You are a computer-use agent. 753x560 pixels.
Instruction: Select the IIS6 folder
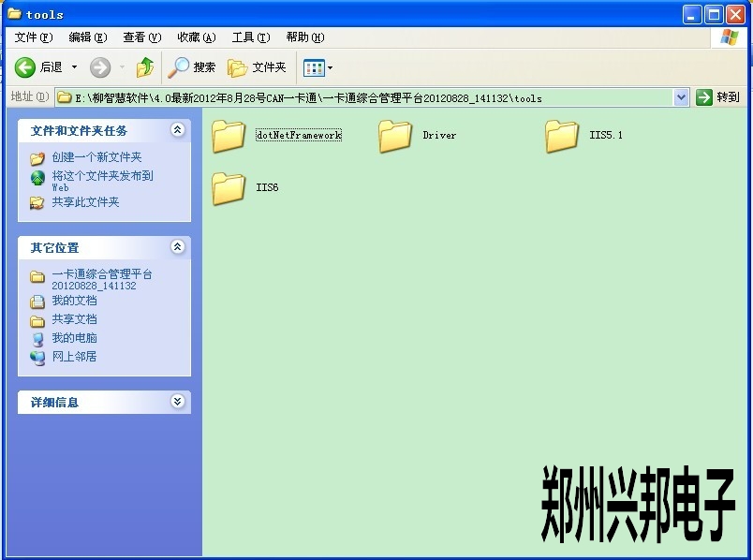[229, 188]
